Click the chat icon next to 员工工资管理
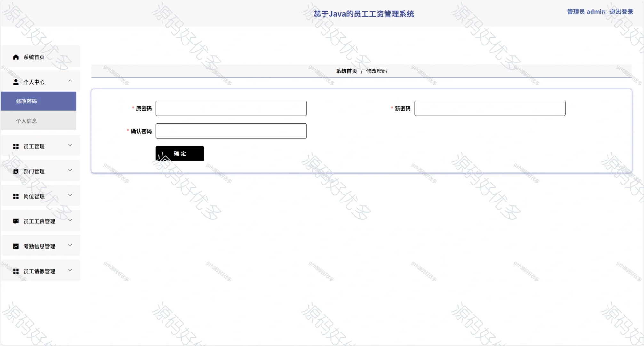The height and width of the screenshot is (346, 644). [x=15, y=221]
